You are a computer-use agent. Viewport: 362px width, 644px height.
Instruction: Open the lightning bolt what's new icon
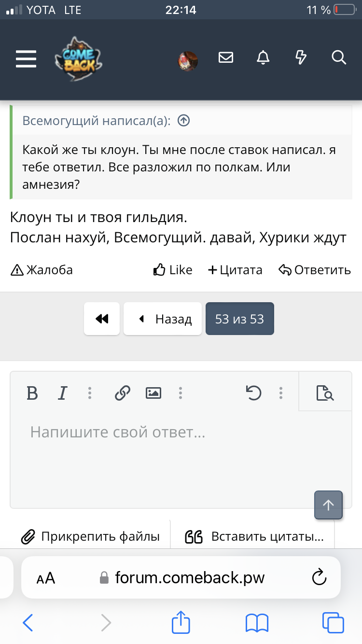tap(301, 58)
